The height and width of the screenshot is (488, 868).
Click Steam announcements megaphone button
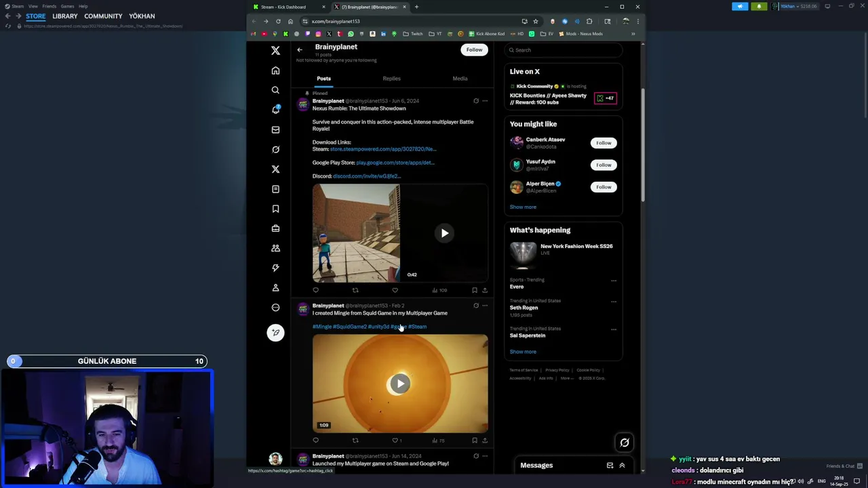740,6
